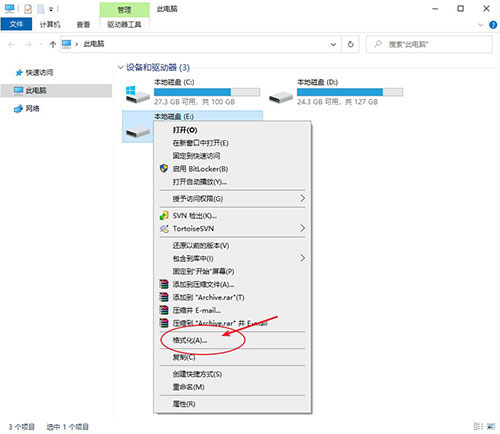Select the 本地磁盘 (D:) drive icon
Viewport: 500px width, 434px height.
pos(281,97)
